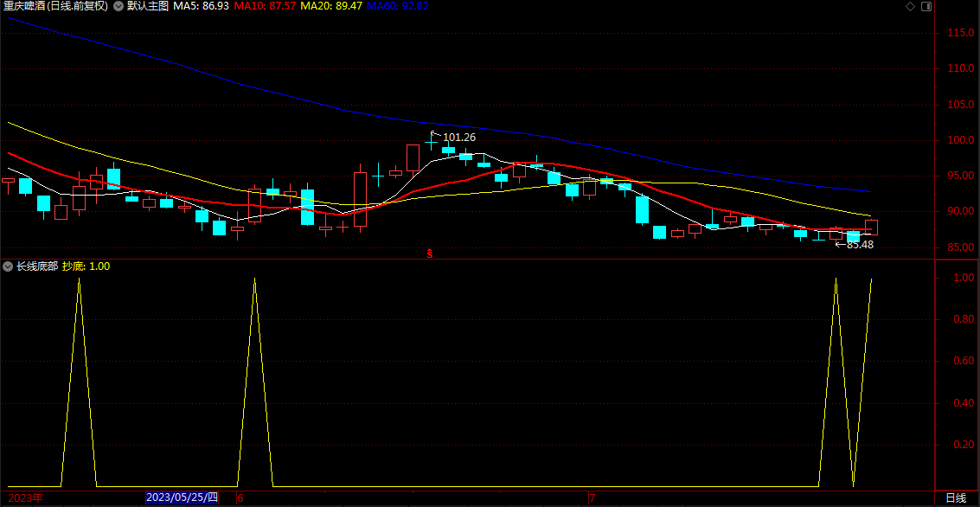Open the dropdown arrow before 默认主图
The height and width of the screenshot is (507, 980).
[x=118, y=6]
